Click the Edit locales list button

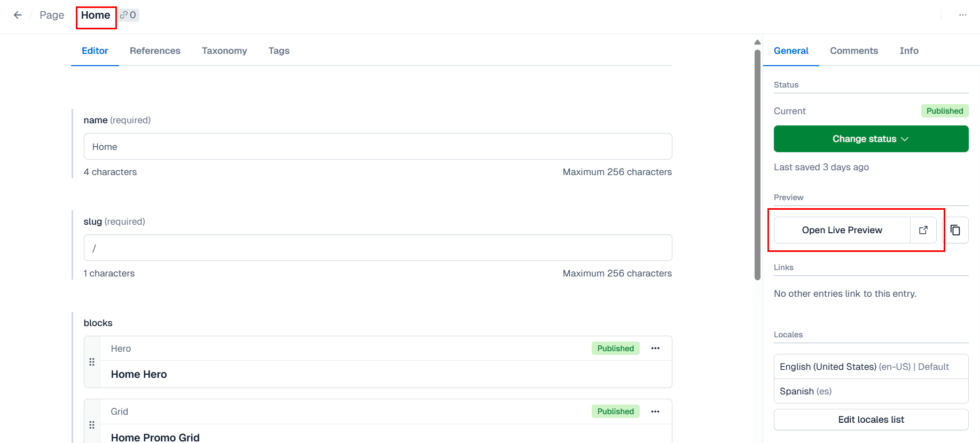click(871, 420)
